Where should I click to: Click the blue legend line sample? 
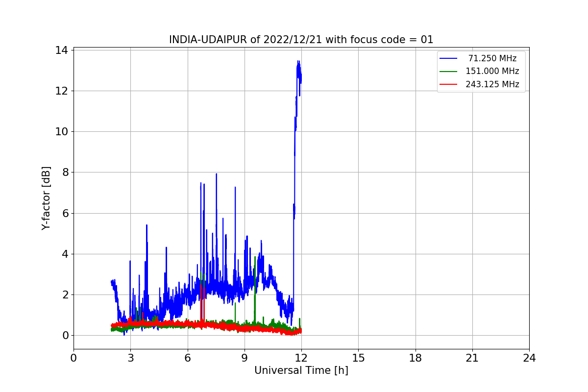point(449,58)
